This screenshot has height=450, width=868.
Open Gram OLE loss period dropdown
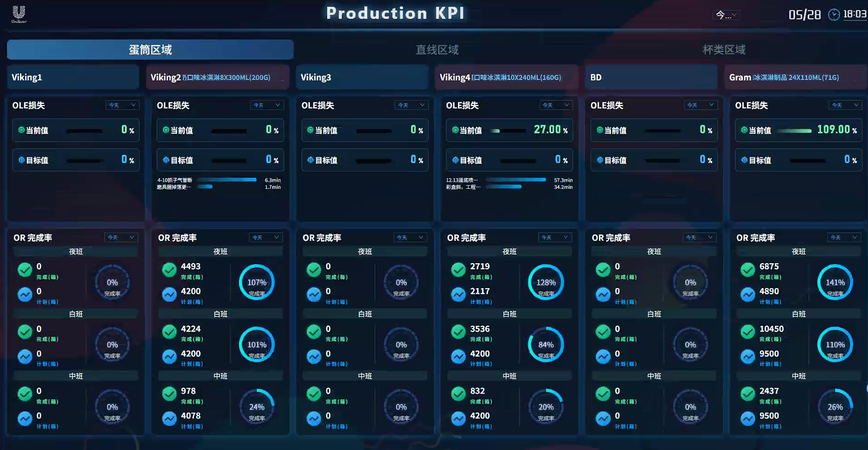(x=845, y=105)
